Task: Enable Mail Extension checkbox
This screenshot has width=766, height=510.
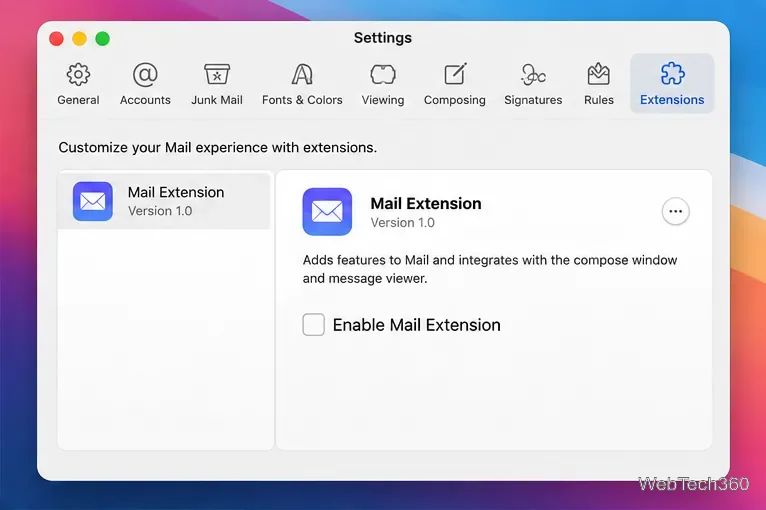Action: [x=314, y=325]
